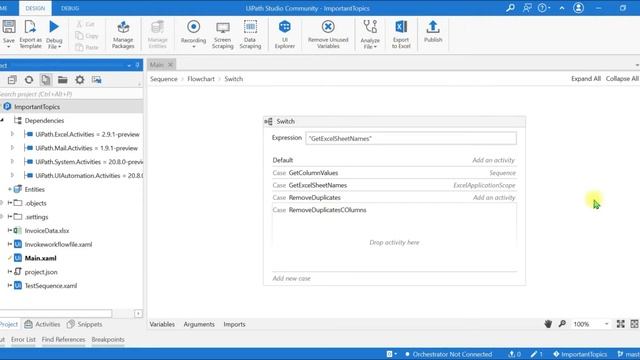Open user account icon
640x360 pixels.
578,8
